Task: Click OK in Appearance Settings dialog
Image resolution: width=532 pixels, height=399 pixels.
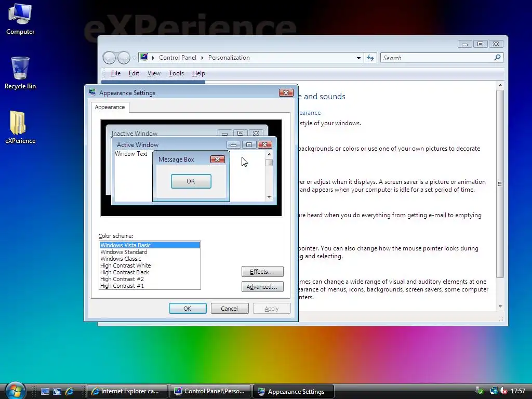Action: 187,309
